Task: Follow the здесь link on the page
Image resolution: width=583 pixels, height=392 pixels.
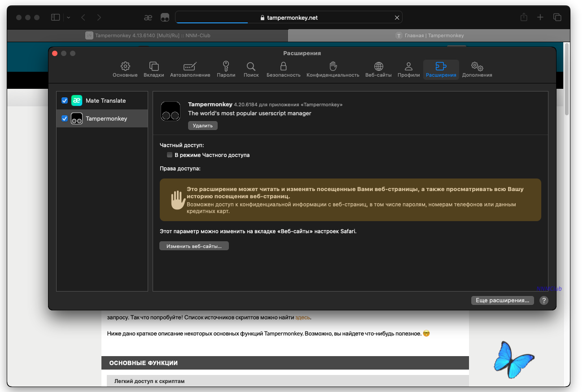Action: point(302,318)
